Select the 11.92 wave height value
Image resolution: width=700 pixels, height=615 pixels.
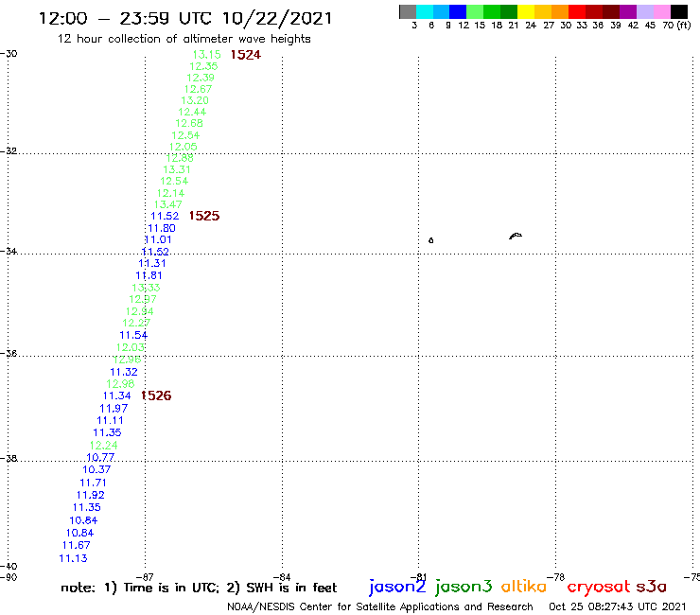91,495
